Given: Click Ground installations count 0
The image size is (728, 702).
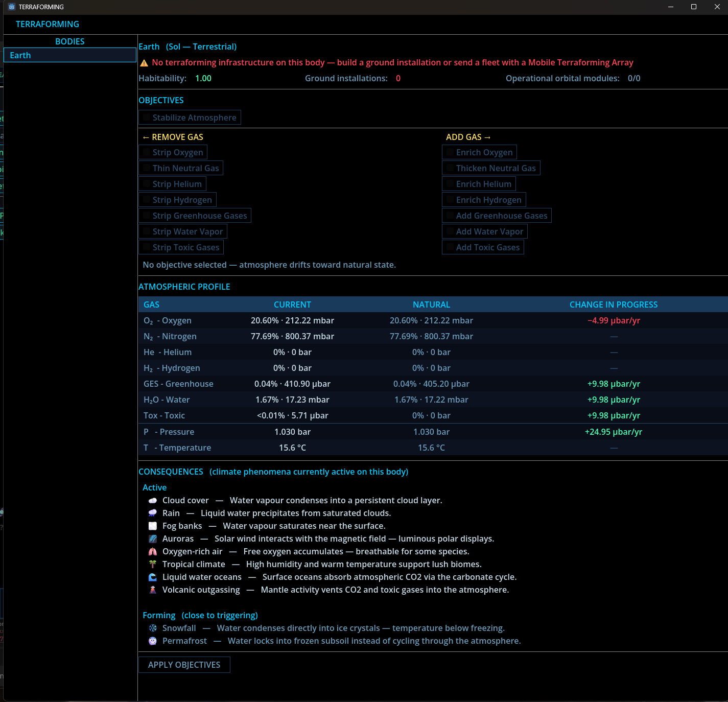Looking at the screenshot, I should click(x=398, y=79).
